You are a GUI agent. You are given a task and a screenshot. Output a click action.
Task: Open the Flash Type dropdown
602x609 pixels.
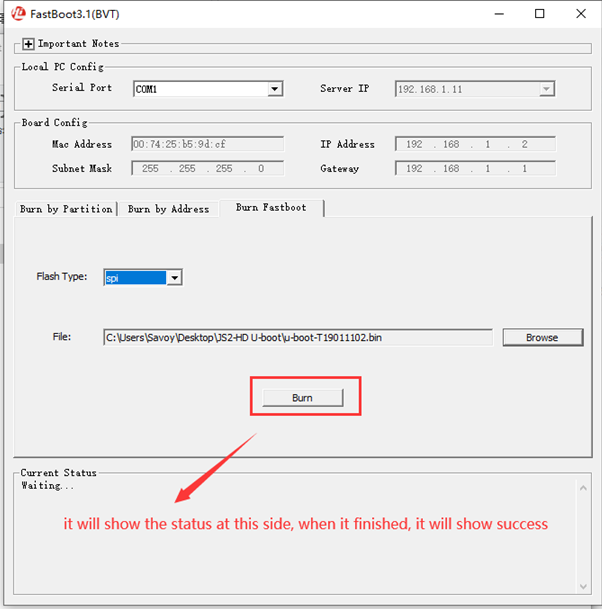pos(174,278)
